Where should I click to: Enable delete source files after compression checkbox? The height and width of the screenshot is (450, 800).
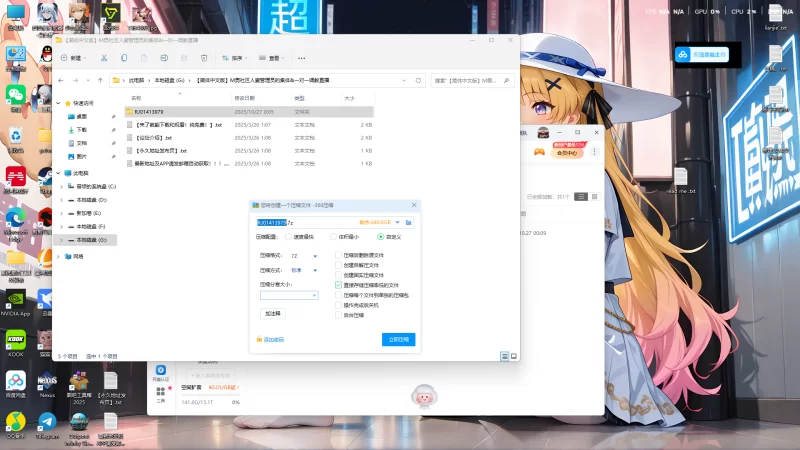[338, 255]
